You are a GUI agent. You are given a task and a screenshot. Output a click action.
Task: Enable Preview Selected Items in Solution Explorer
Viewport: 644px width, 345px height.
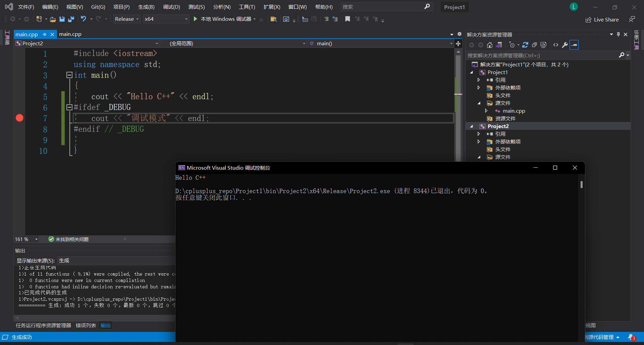pos(499,45)
